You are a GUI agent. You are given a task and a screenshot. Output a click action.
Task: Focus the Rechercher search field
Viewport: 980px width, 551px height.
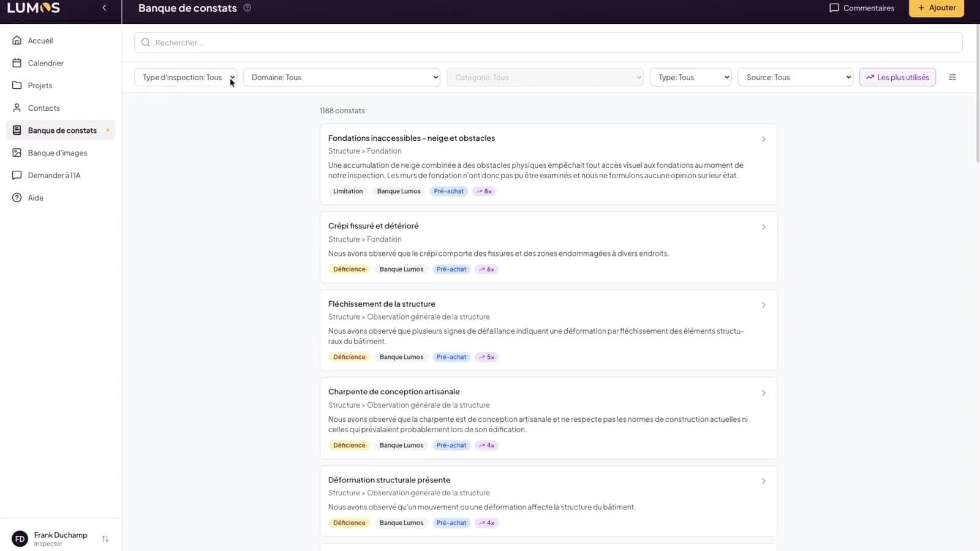click(x=548, y=42)
